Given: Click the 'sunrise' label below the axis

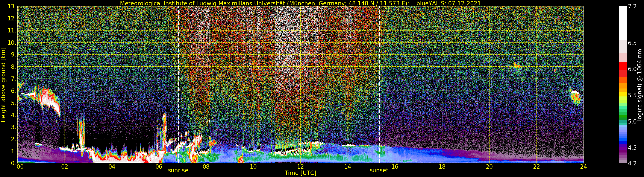Looking at the screenshot, I should coord(178,171).
